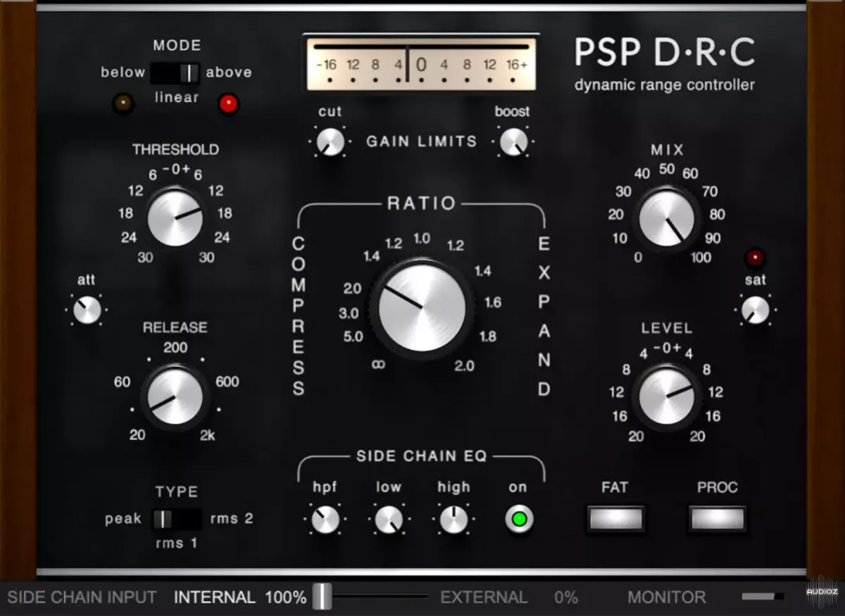Click the vertical 'COMPRESS' label

pyautogui.click(x=299, y=316)
